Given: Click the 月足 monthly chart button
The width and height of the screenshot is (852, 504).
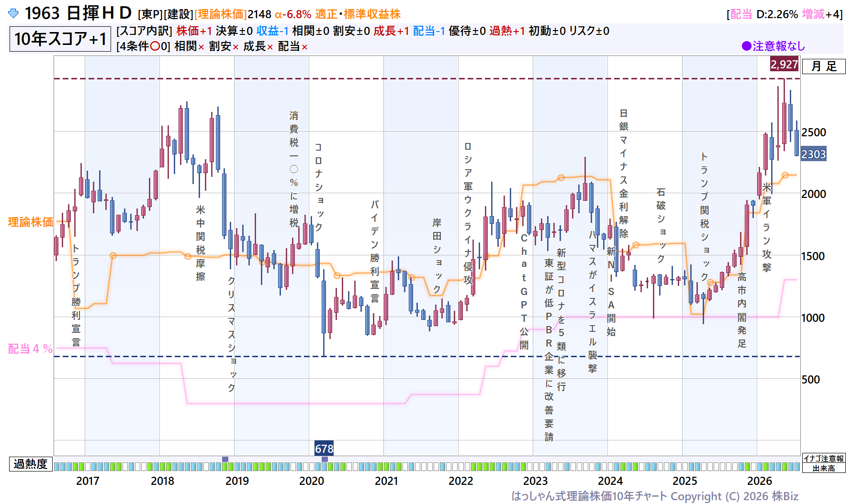Looking at the screenshot, I should pyautogui.click(x=824, y=66).
